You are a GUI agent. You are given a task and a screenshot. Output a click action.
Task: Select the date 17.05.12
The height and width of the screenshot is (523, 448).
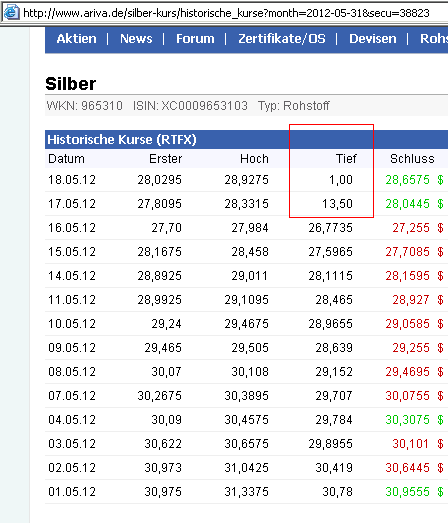click(72, 204)
